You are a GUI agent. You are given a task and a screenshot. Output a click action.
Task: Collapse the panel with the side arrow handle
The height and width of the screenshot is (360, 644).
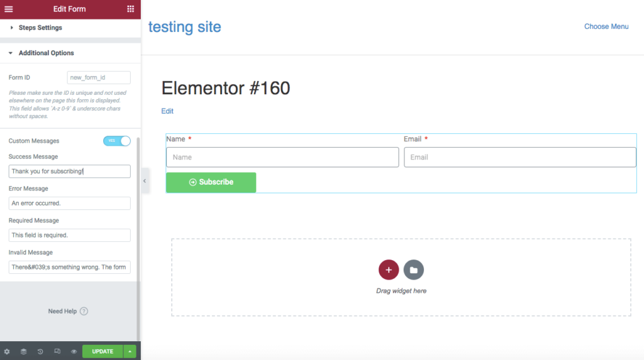point(145,181)
